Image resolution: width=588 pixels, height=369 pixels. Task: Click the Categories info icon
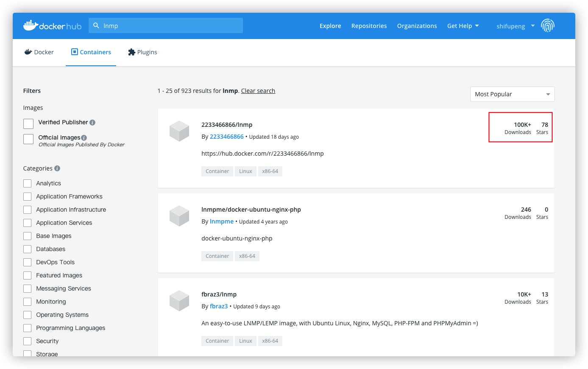tap(57, 168)
